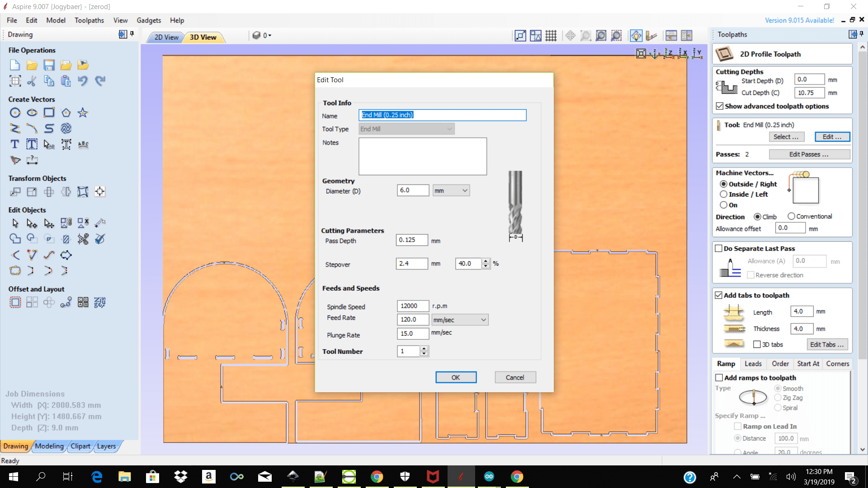
Task: Select the Draw Star tool
Action: click(83, 113)
